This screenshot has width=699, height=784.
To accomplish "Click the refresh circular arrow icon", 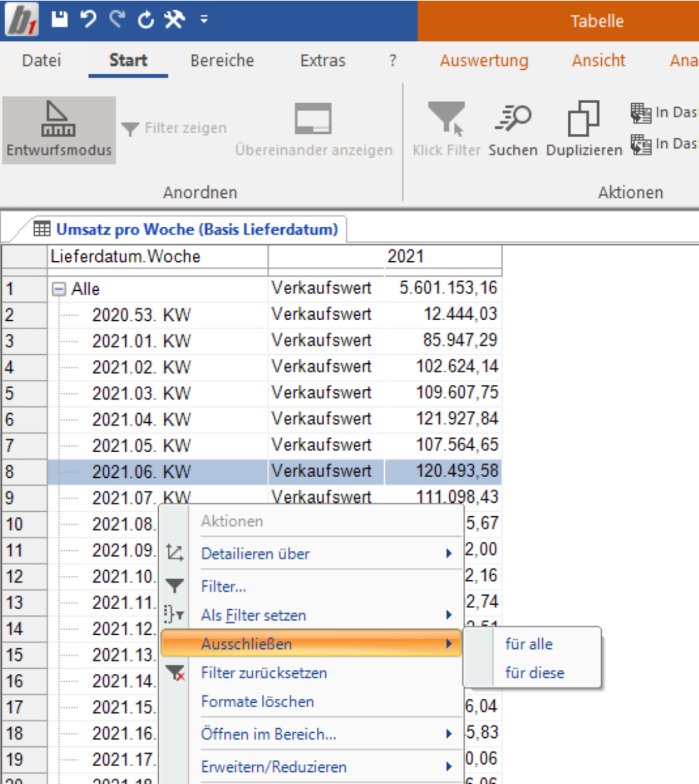I will [x=146, y=20].
